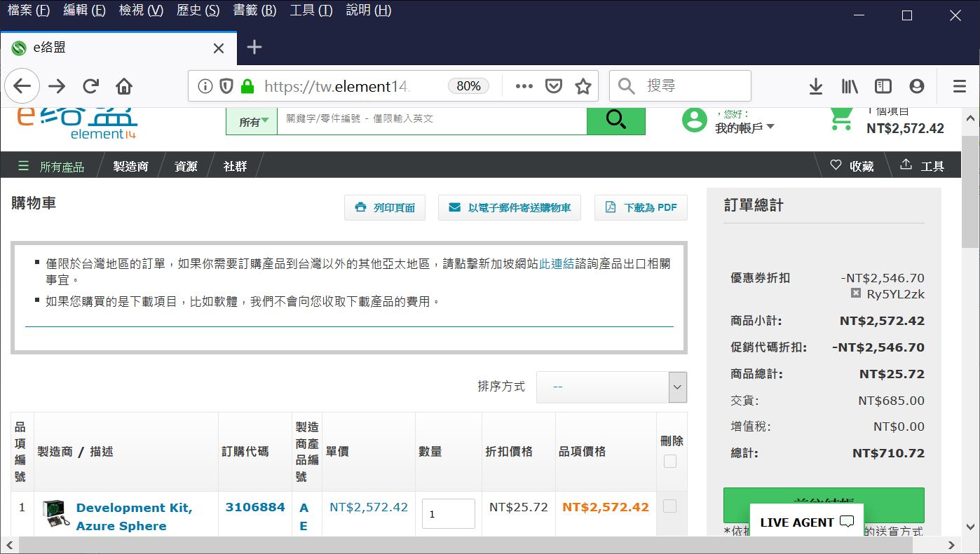
Task: Click vertical scrollbar down arrow
Action: [972, 527]
